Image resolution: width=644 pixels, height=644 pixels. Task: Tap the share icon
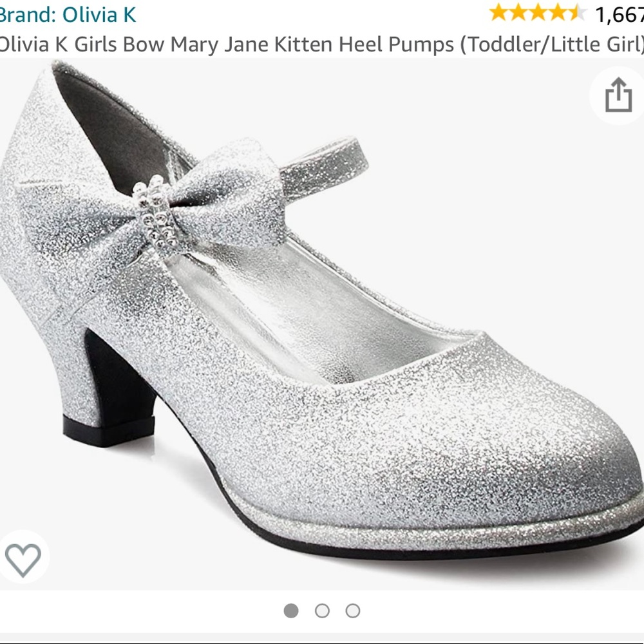pyautogui.click(x=618, y=95)
